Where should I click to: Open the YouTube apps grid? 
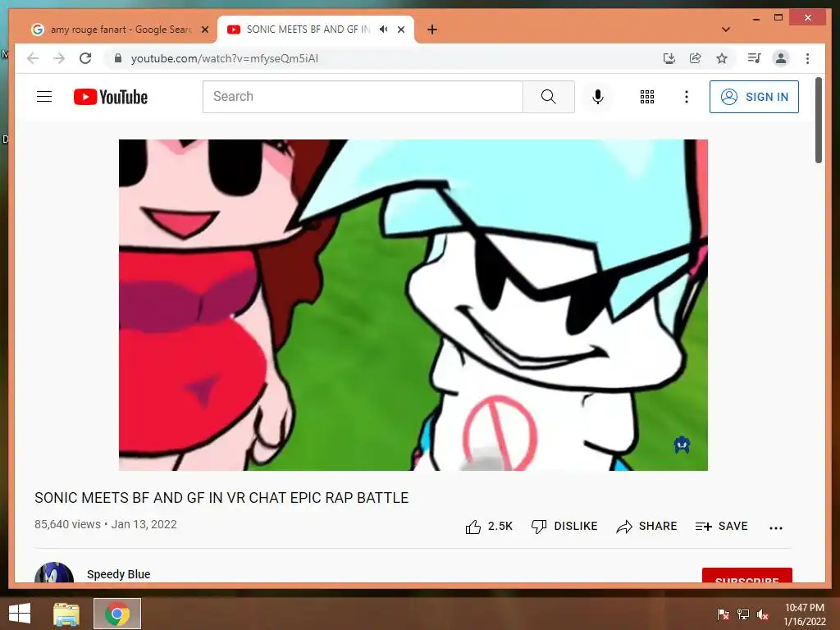pyautogui.click(x=646, y=97)
